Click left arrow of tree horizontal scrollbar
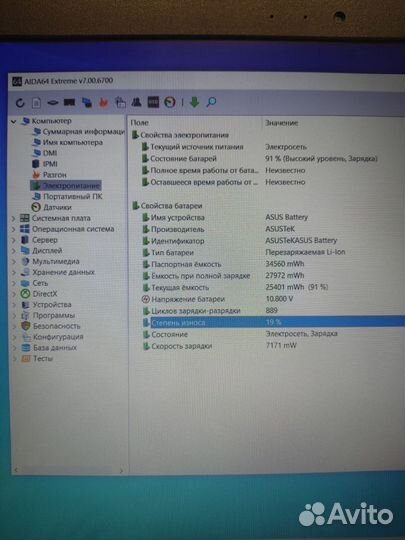The image size is (405, 540). (16, 470)
